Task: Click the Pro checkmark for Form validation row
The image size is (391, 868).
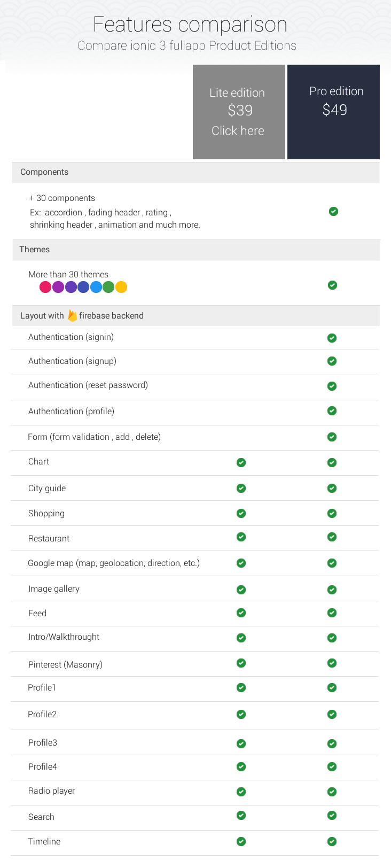Action: (332, 437)
